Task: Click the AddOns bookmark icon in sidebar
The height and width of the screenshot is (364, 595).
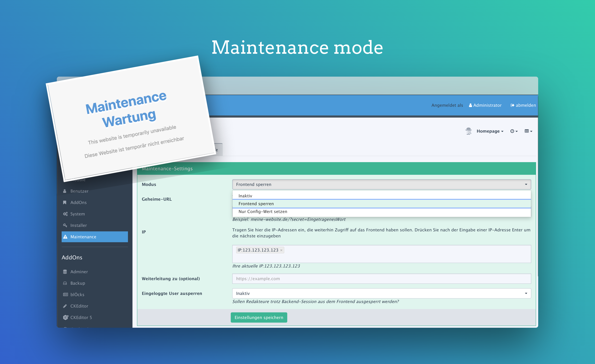Action: [x=65, y=202]
